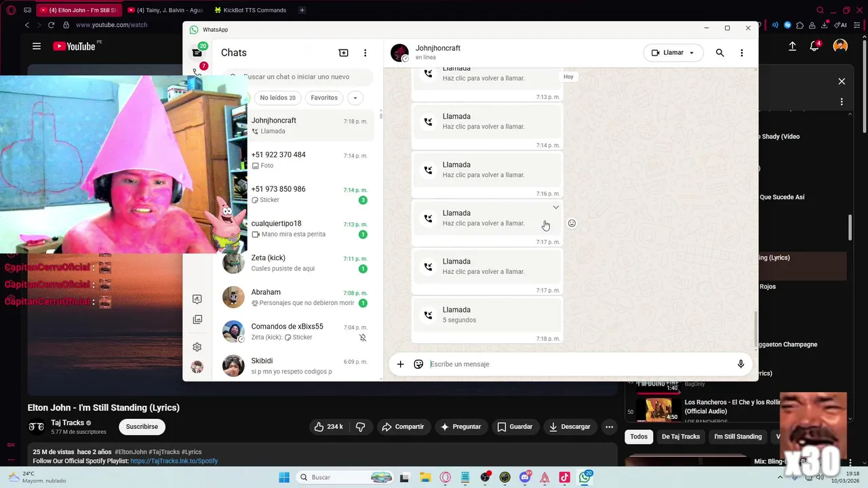
Task: Open the Windows Start menu
Action: pyautogui.click(x=284, y=477)
